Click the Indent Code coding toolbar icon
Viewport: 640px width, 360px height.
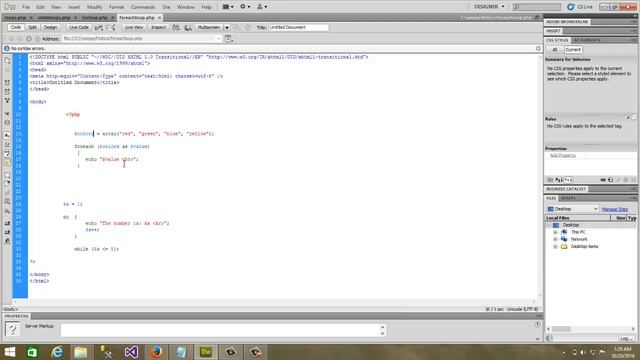(x=7, y=223)
